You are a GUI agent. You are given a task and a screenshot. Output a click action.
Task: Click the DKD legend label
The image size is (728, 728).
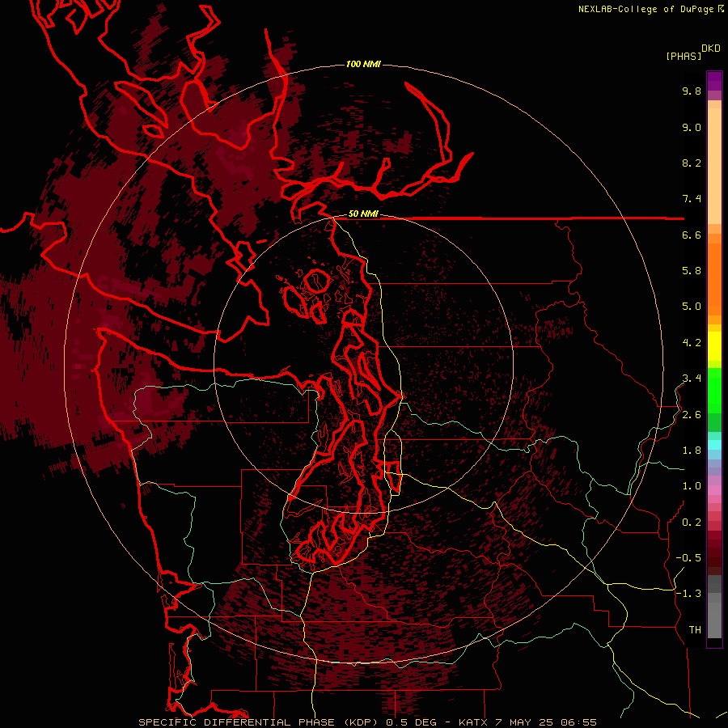click(711, 49)
